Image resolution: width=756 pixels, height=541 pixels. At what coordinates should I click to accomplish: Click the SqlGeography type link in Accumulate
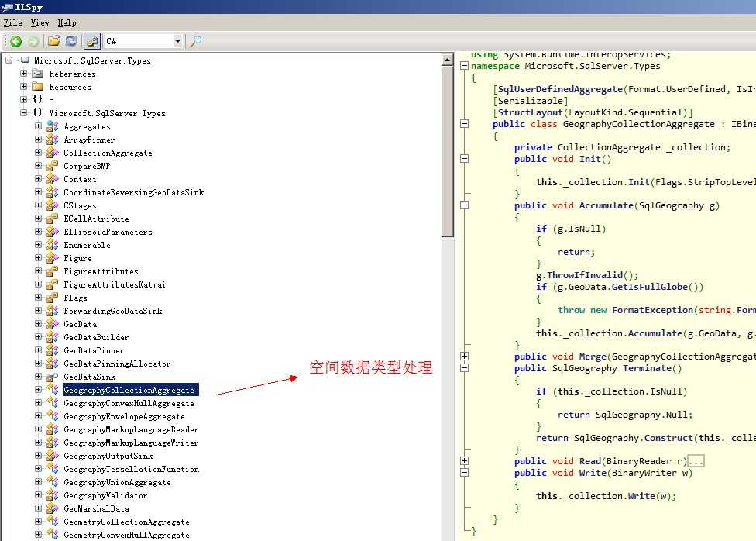point(671,205)
